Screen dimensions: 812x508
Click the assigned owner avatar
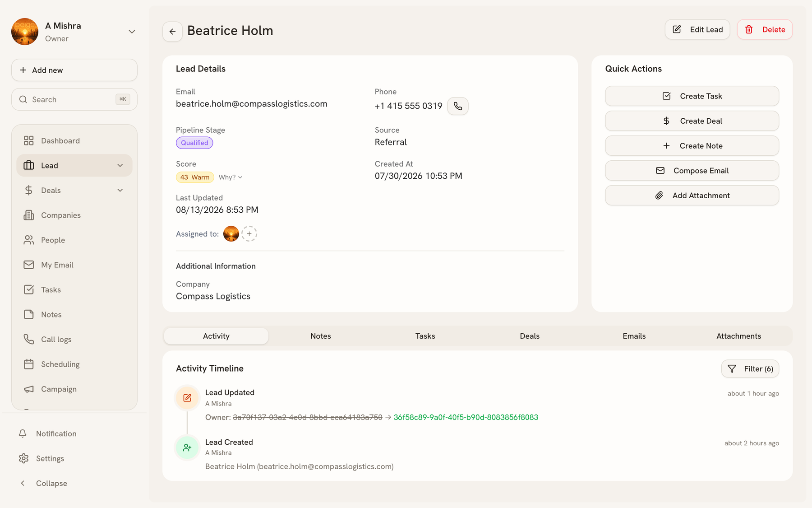click(231, 234)
